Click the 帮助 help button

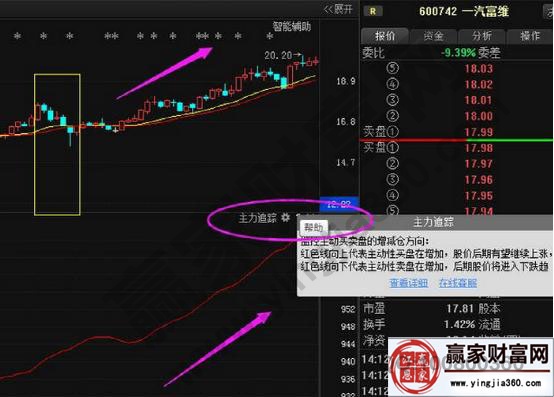click(314, 227)
